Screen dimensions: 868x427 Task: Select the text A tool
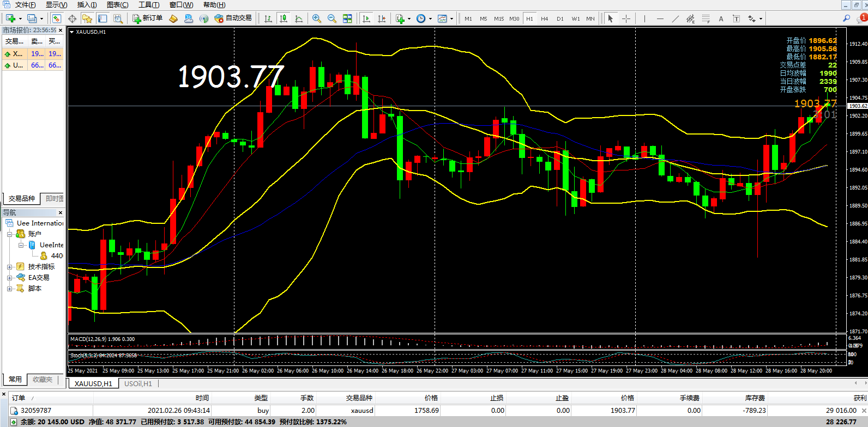coord(721,19)
